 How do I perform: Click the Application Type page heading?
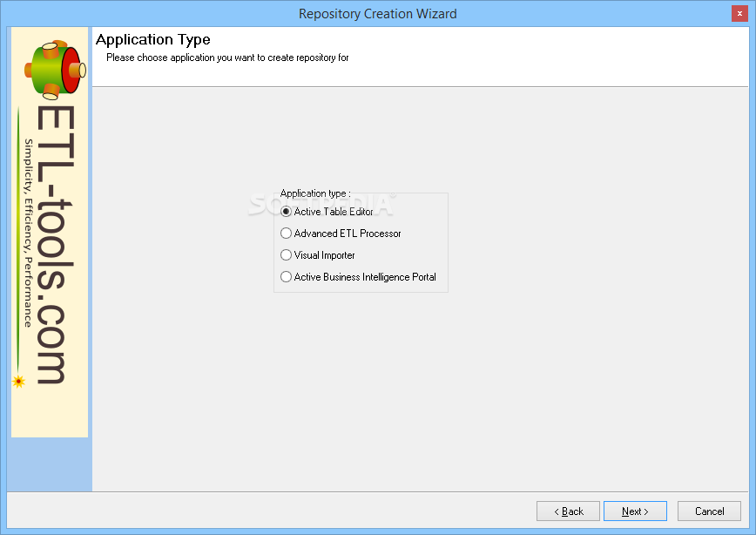click(x=153, y=40)
